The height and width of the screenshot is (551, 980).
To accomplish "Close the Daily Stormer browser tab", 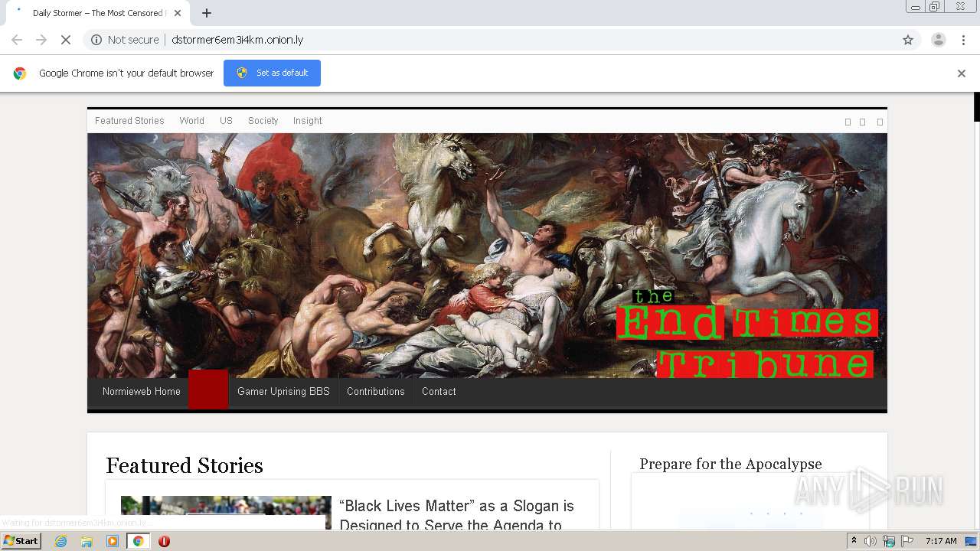I will click(178, 13).
